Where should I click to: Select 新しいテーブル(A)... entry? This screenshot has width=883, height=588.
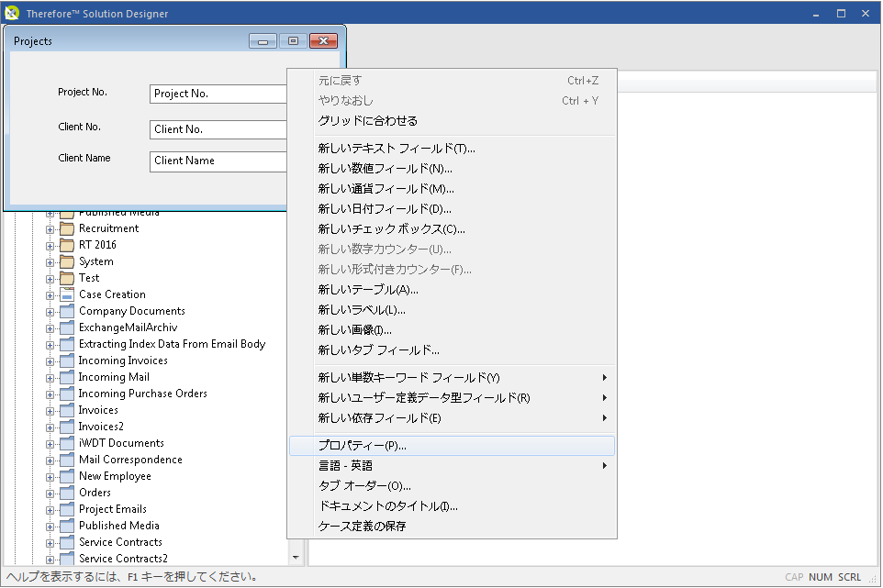[452, 290]
